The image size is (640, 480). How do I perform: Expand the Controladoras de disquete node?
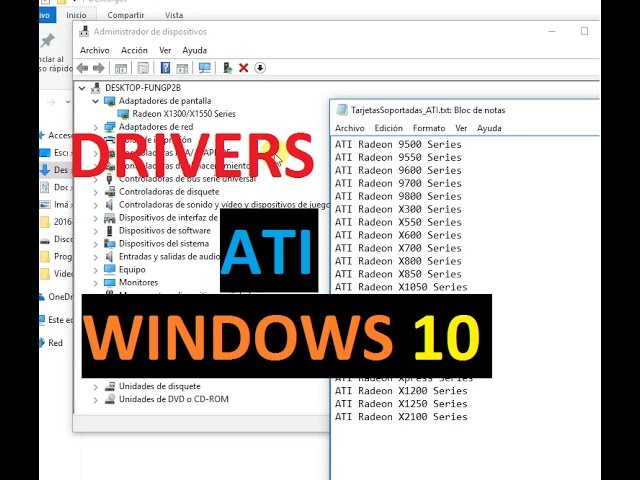97,191
